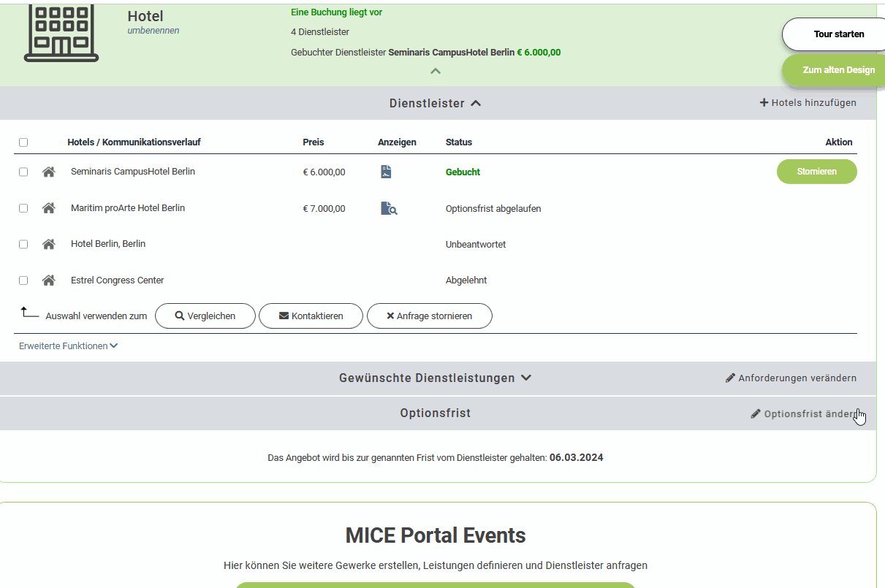Screen dimensions: 885x588
Task: Toggle the select-all checkbox in table header
Action: tap(23, 142)
